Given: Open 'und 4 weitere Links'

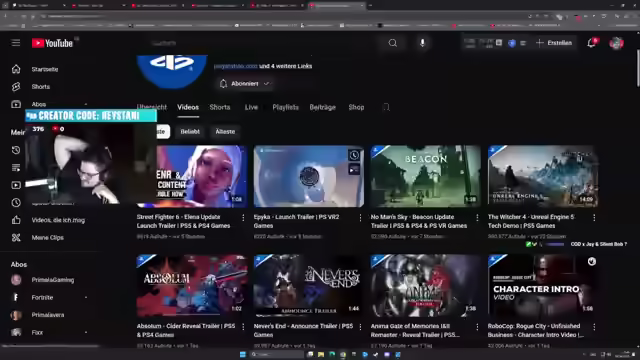Looking at the screenshot, I should pyautogui.click(x=286, y=66).
